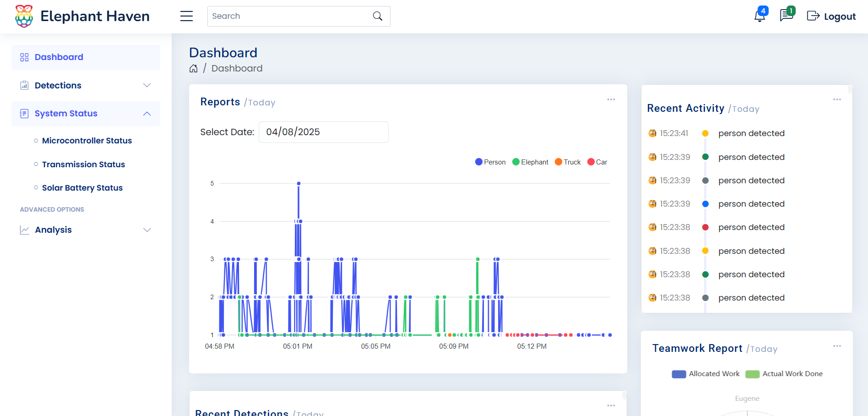
Task: Click the Dashboard grid icon
Action: [x=24, y=57]
